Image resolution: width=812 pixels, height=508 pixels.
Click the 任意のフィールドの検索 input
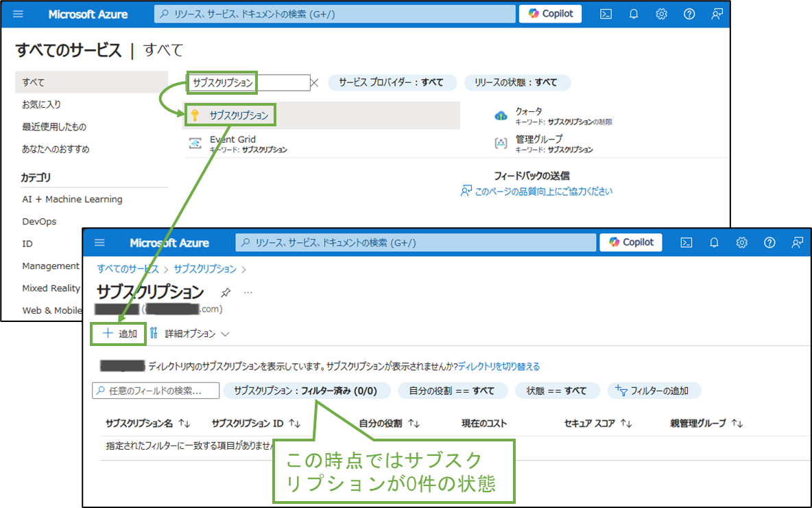tap(156, 391)
